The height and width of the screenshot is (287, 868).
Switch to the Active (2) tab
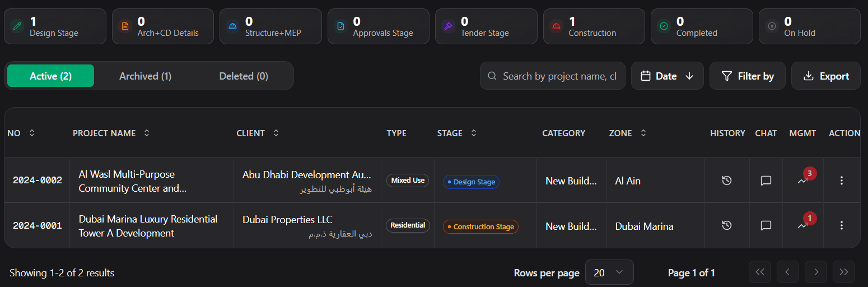tap(50, 76)
